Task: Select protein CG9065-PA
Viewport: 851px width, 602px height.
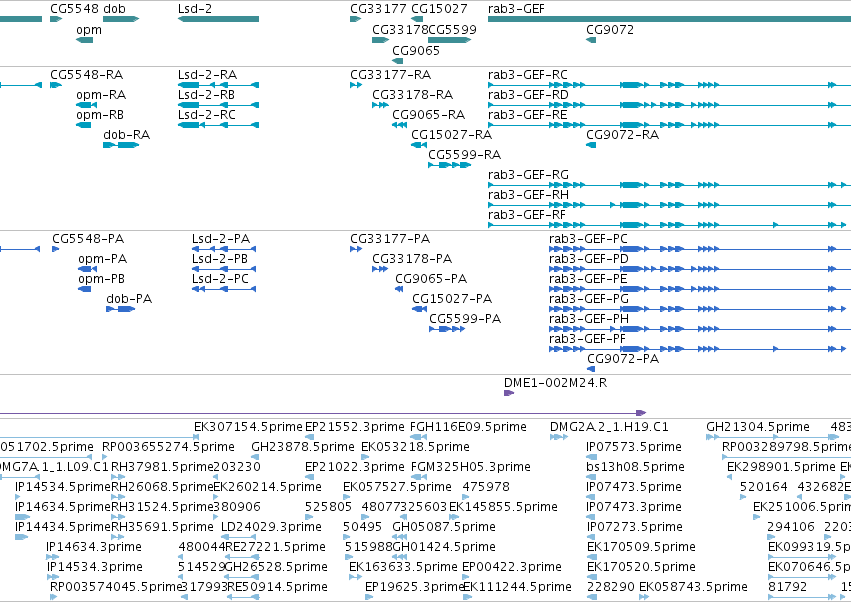Action: pos(431,279)
